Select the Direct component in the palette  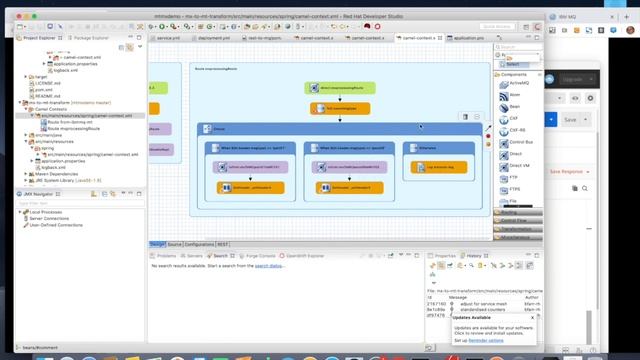[511, 154]
